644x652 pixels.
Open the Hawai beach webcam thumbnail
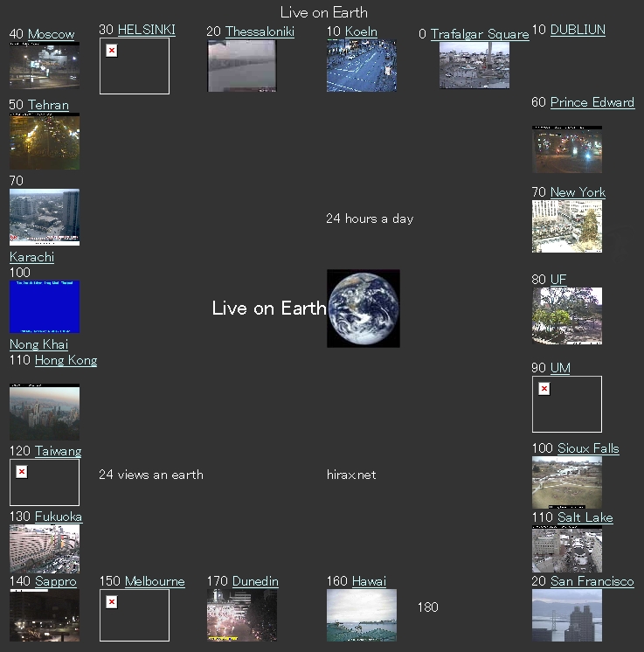pyautogui.click(x=361, y=615)
